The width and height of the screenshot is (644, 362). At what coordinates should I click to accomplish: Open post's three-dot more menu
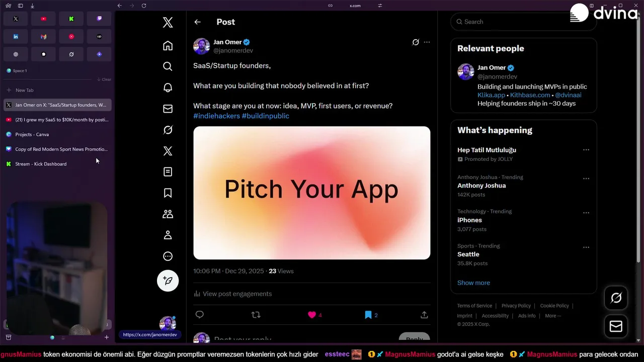427,42
